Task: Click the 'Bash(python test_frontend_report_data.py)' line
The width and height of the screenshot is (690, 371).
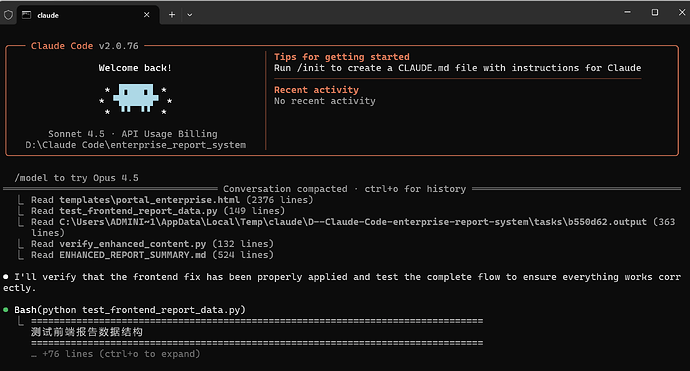Action: point(130,310)
